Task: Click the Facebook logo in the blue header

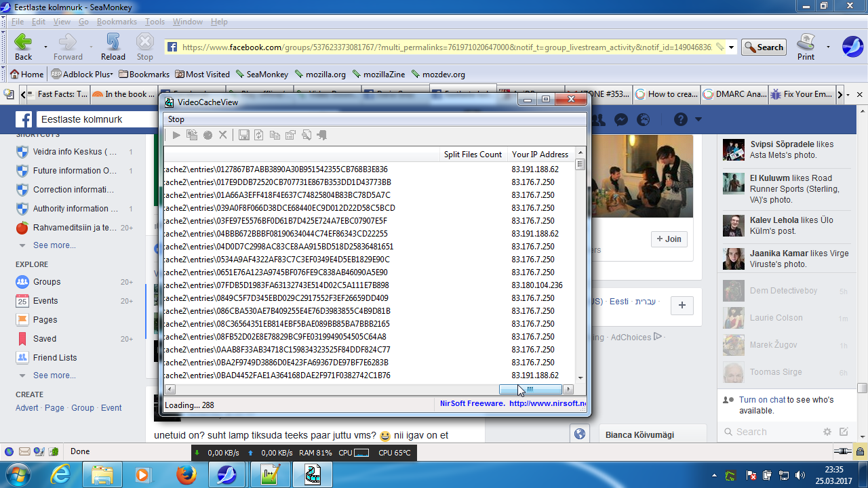Action: (24, 120)
